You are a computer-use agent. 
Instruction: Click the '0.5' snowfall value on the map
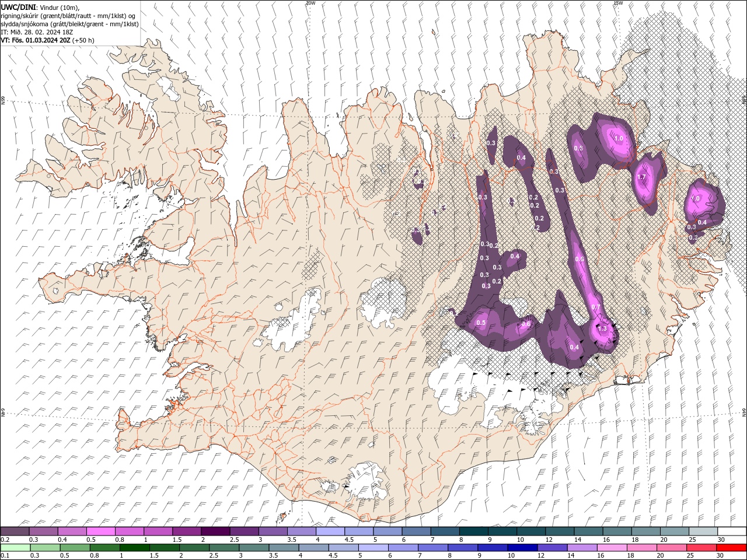(x=481, y=323)
